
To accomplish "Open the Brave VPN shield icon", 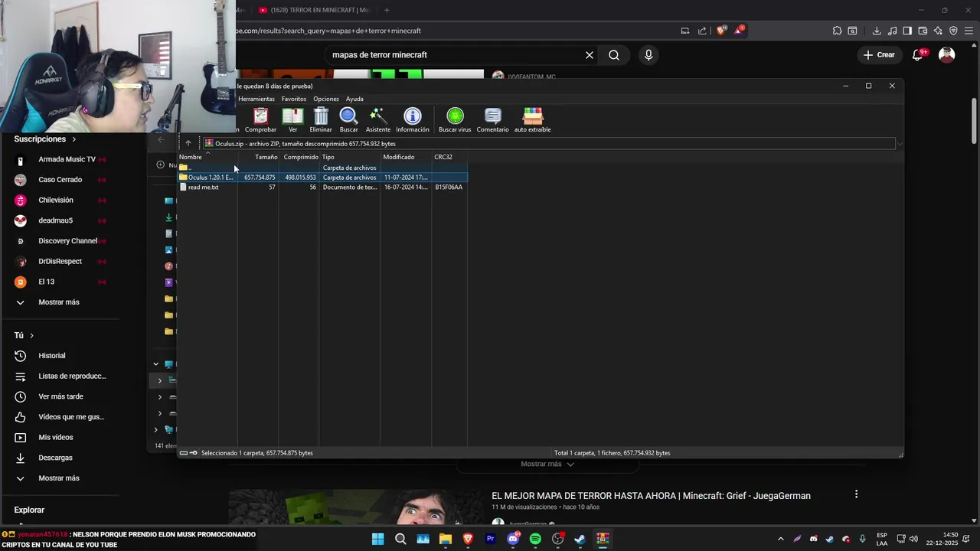I will [x=953, y=31].
